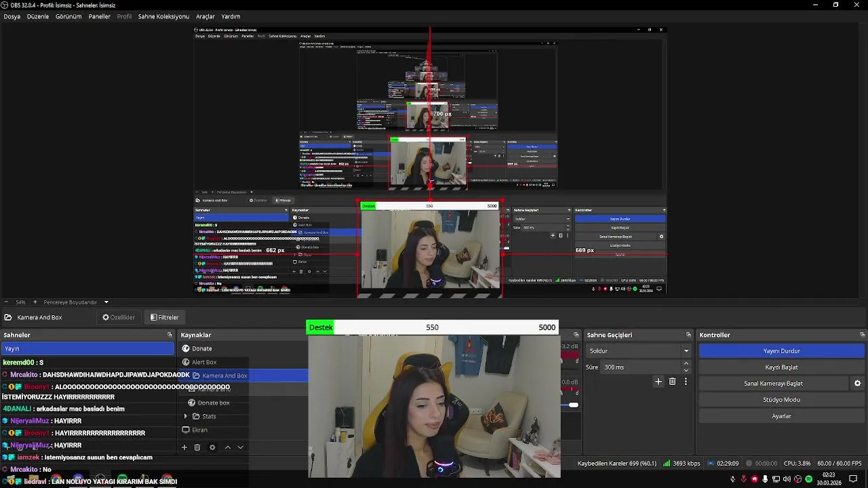The height and width of the screenshot is (488, 868).
Task: Open virtual camera settings gear
Action: click(x=857, y=384)
